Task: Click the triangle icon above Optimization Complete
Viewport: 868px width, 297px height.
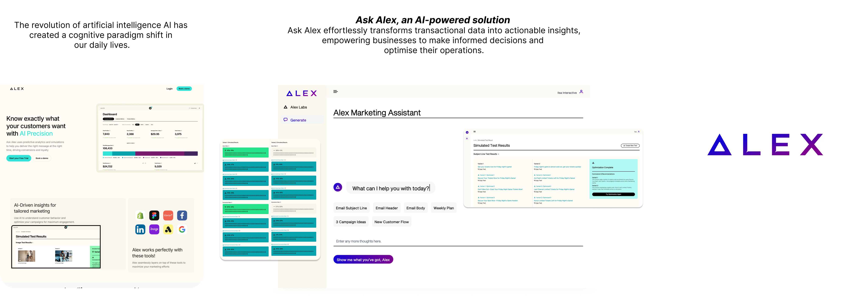Action: pyautogui.click(x=593, y=163)
